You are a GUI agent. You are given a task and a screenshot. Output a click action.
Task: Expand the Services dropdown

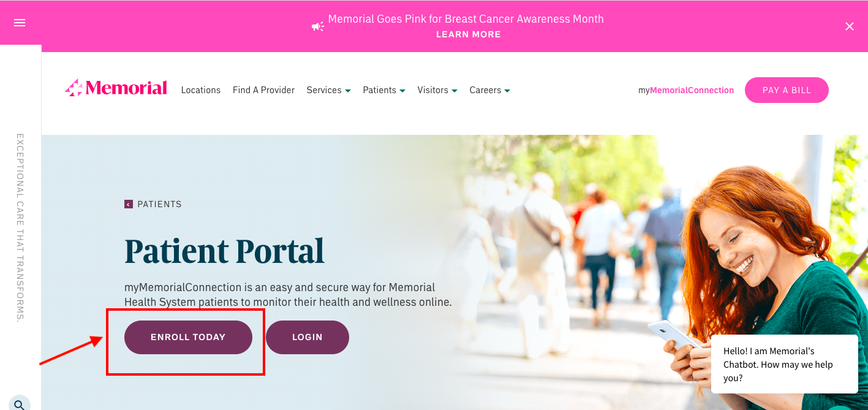[x=329, y=90]
